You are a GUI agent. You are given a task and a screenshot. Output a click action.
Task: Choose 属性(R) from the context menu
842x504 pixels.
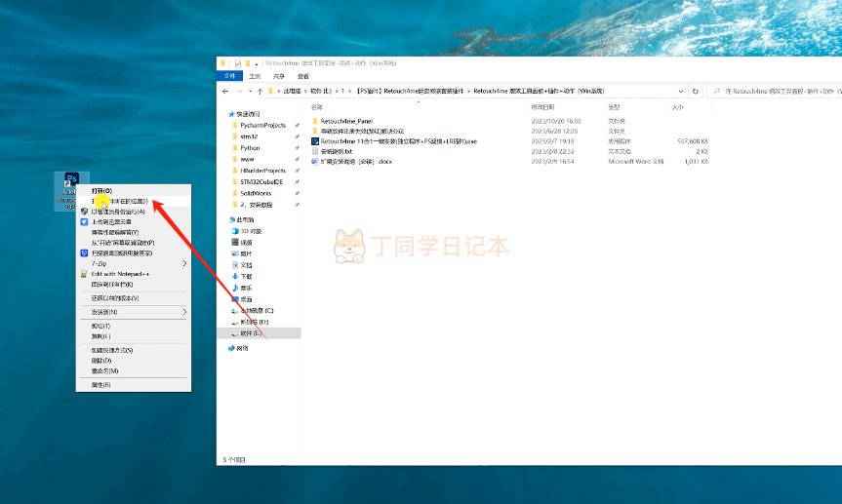100,385
